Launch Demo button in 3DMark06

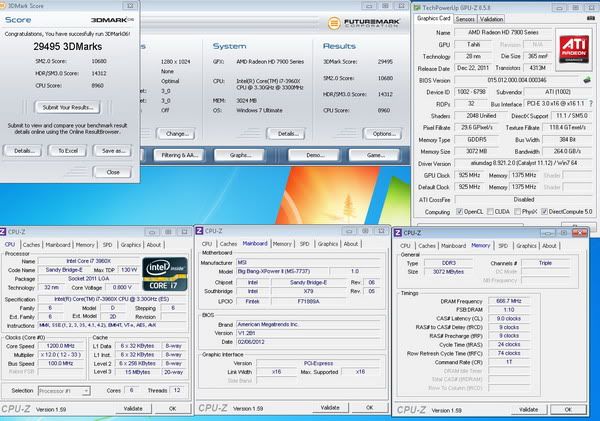click(314, 155)
